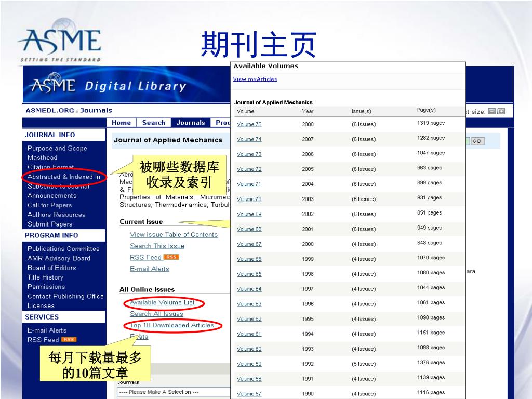Screen dimensions: 532x399
Task: Open Purpose and Scope
Action: tap(57, 148)
